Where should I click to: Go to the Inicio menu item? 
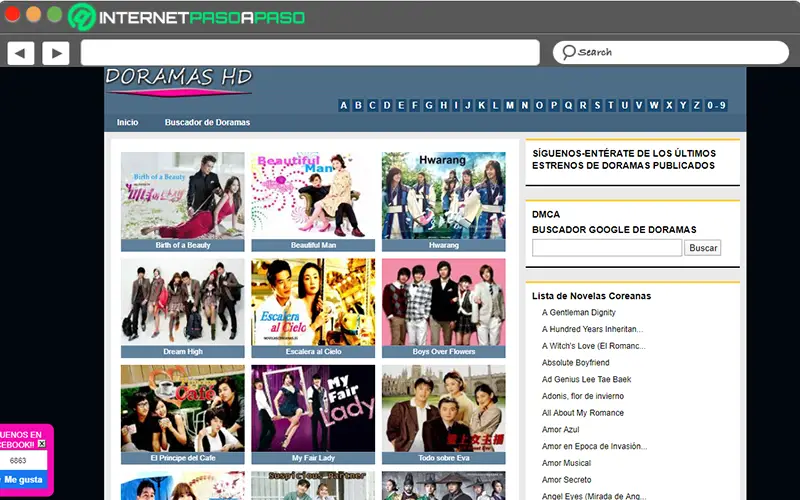coord(128,122)
